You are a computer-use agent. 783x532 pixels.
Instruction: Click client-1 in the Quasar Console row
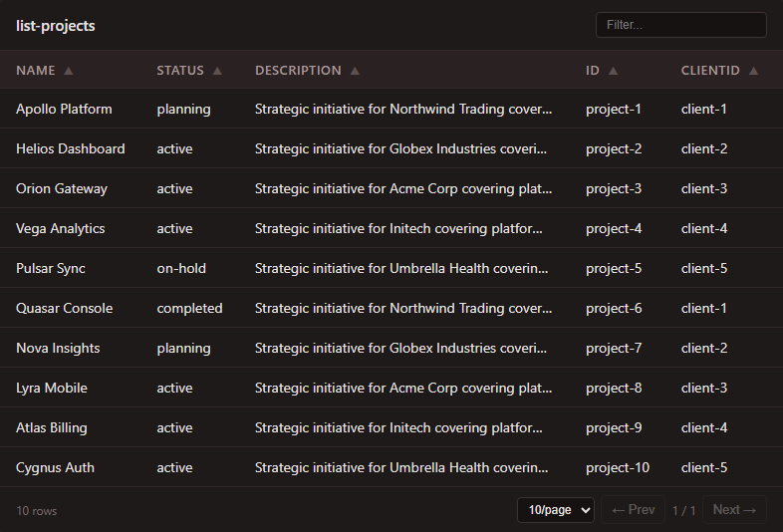(704, 308)
